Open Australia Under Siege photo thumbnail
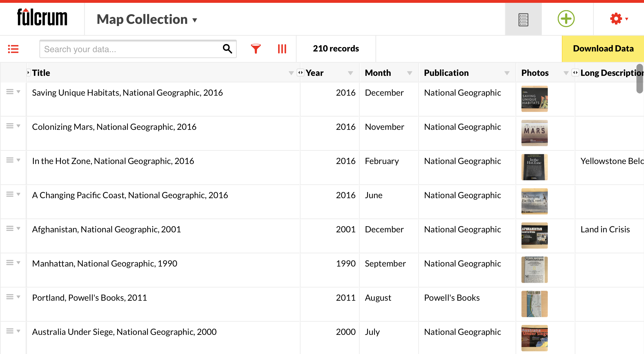 pos(534,338)
